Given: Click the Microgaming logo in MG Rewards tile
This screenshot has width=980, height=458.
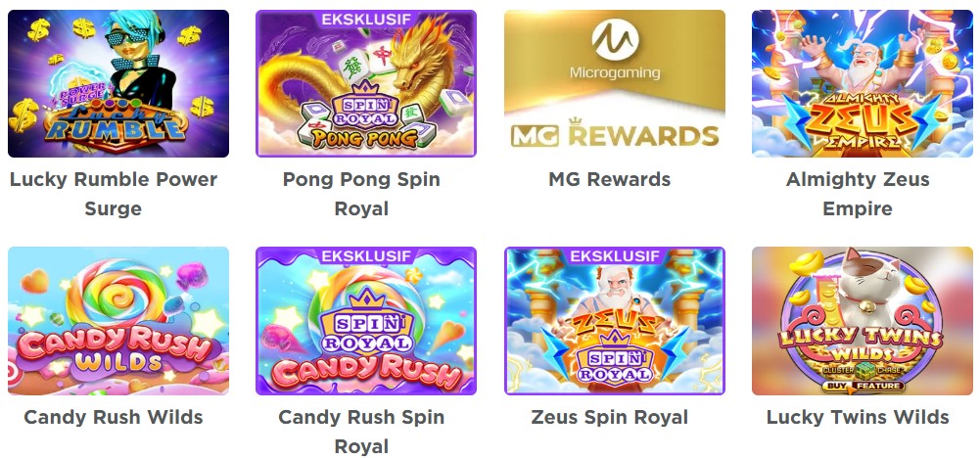Looking at the screenshot, I should (x=615, y=50).
